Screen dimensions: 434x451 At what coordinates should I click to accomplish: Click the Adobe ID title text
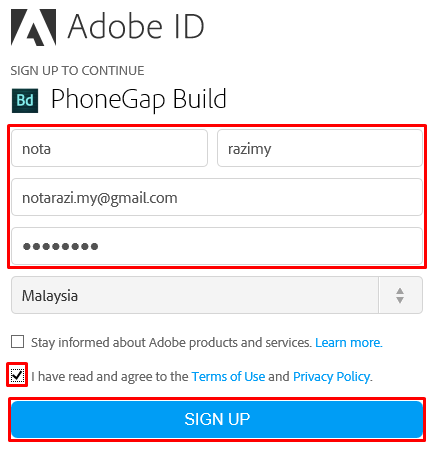click(136, 27)
